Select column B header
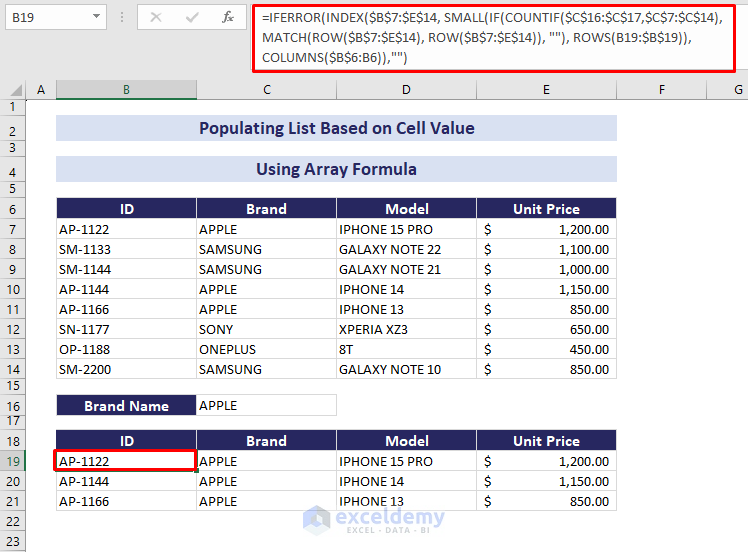748x552 pixels. pyautogui.click(x=126, y=90)
